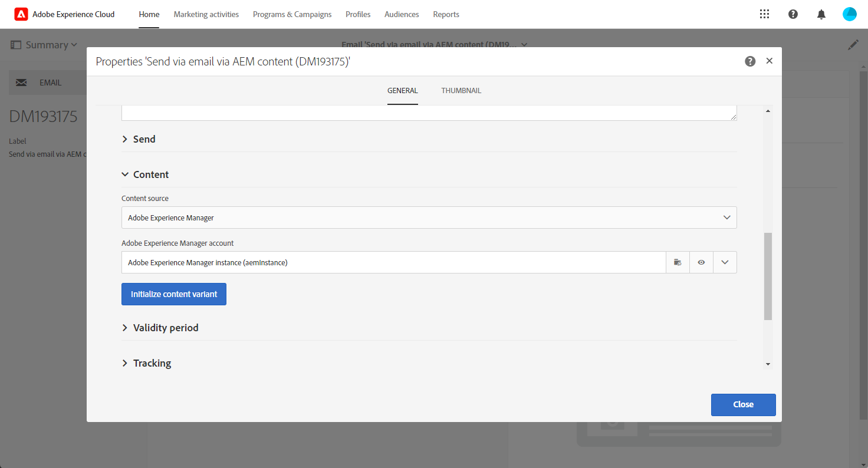This screenshot has width=868, height=468.
Task: Click the DM193175 heading
Action: (x=44, y=116)
